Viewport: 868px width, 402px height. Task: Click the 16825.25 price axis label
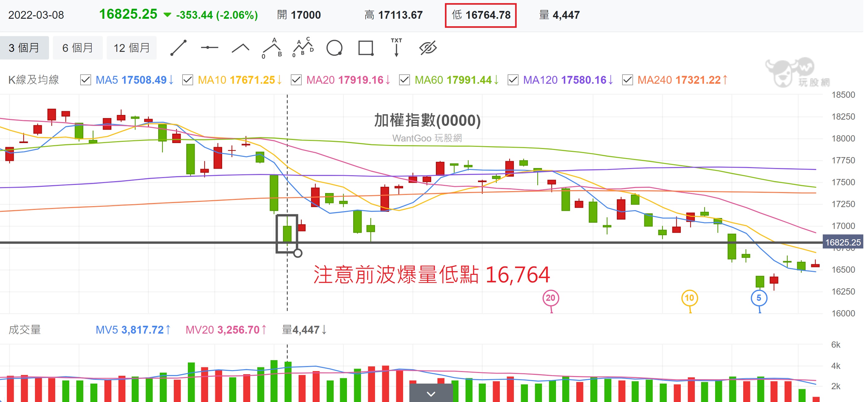pos(843,242)
